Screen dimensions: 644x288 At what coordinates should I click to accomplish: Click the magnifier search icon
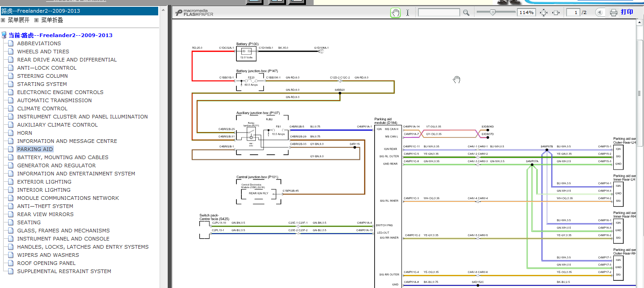pos(466,13)
